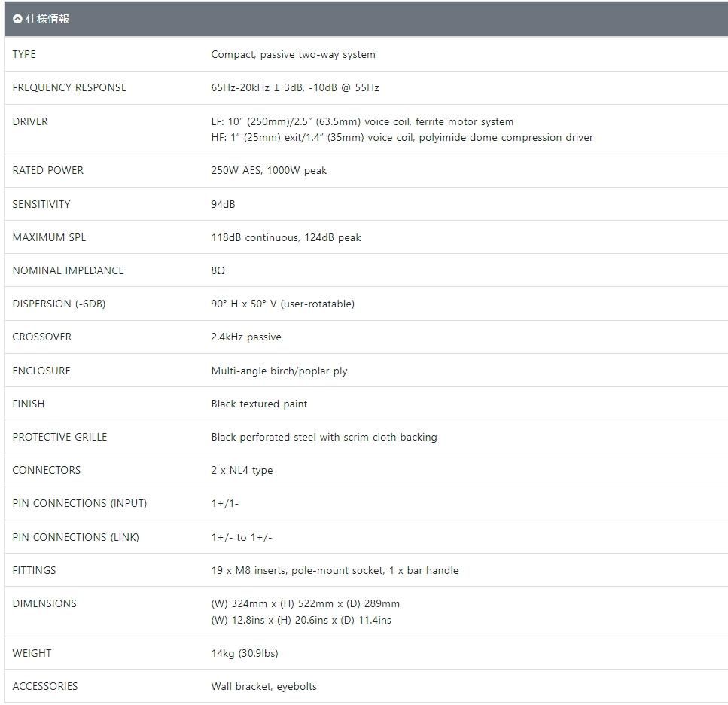Image resolution: width=728 pixels, height=705 pixels.
Task: Click the 324mm dimensions line
Action: click(x=306, y=604)
